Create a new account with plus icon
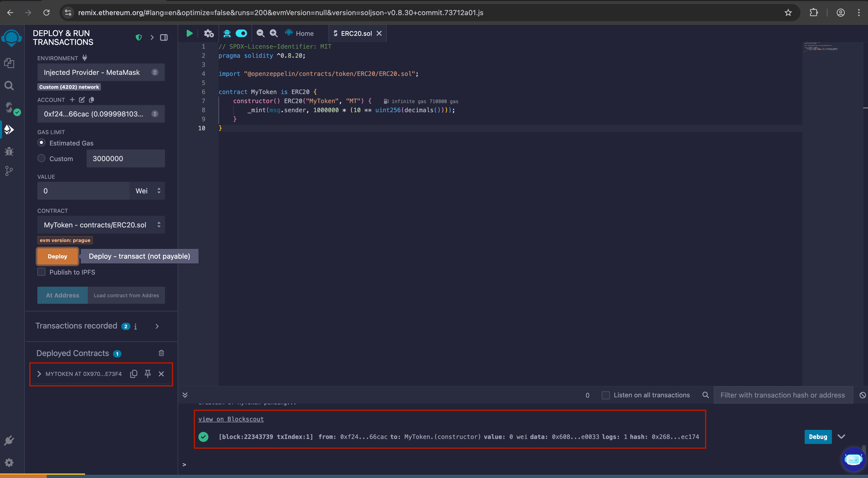This screenshot has height=478, width=868. click(72, 100)
